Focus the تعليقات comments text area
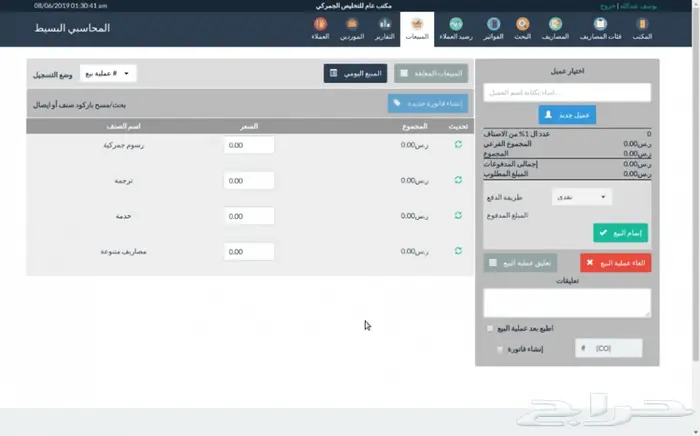Image resolution: width=700 pixels, height=436 pixels. pyautogui.click(x=567, y=303)
